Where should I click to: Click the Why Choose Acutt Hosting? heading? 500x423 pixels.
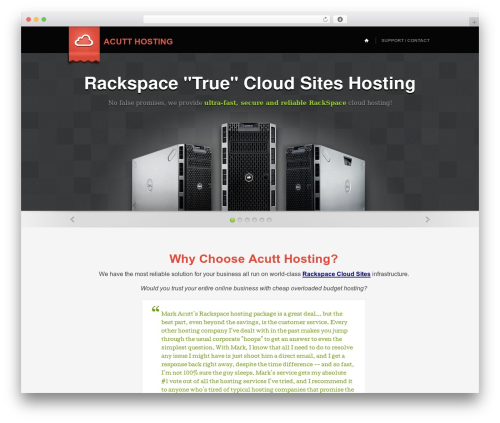point(253,259)
